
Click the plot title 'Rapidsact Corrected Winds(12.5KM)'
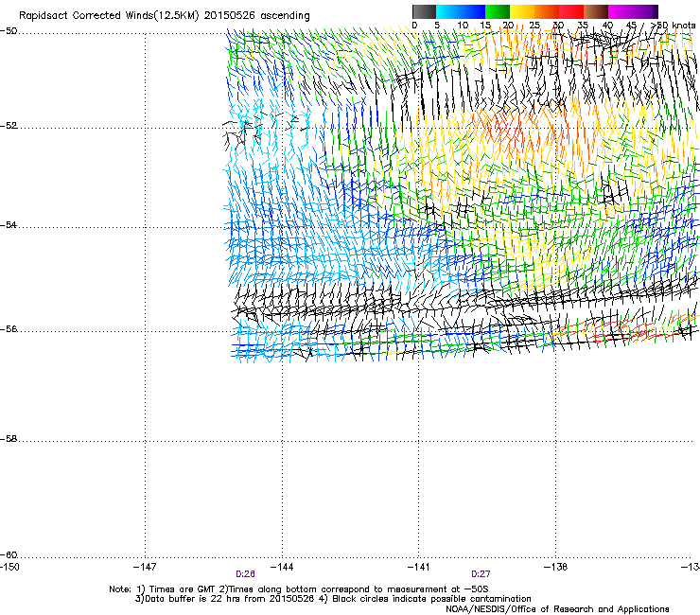109,16
